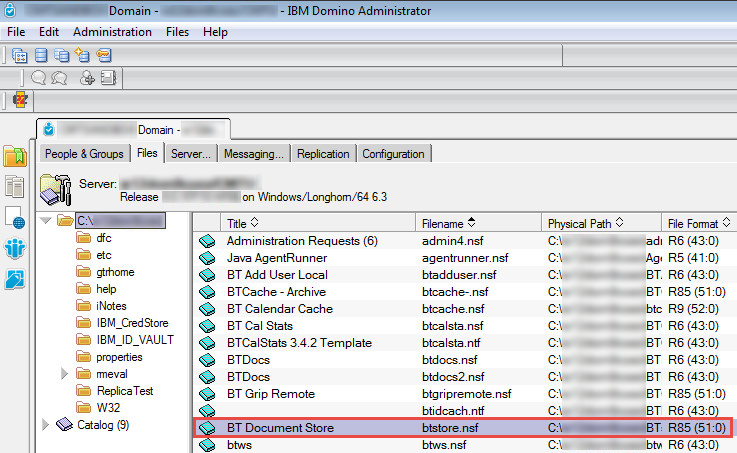This screenshot has width=737, height=453.
Task: Click database icon beside BT Document Store
Action: tap(207, 428)
